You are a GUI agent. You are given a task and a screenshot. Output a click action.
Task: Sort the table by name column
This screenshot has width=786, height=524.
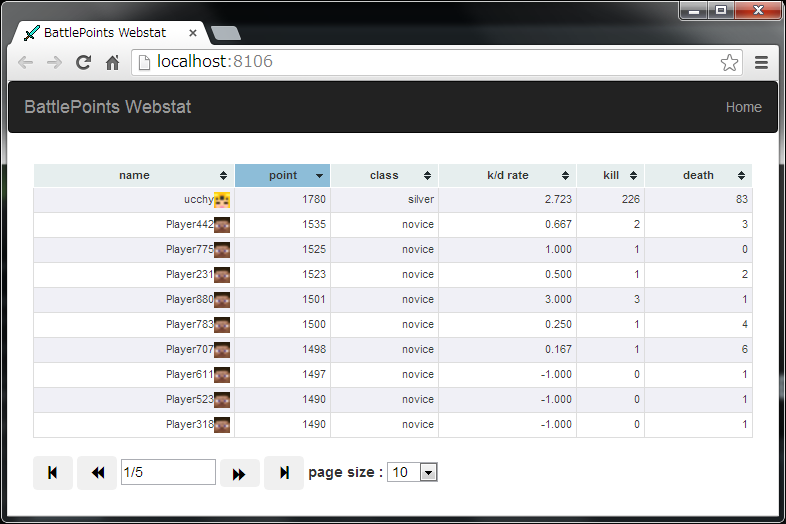point(134,175)
